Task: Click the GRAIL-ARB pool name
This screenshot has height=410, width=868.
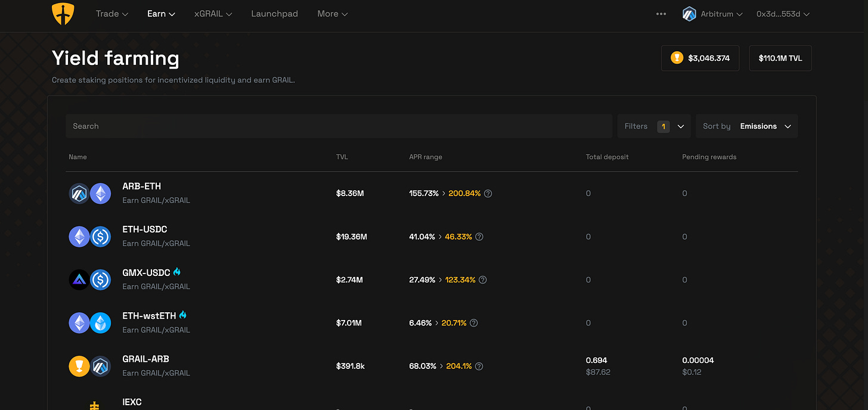Action: point(145,359)
